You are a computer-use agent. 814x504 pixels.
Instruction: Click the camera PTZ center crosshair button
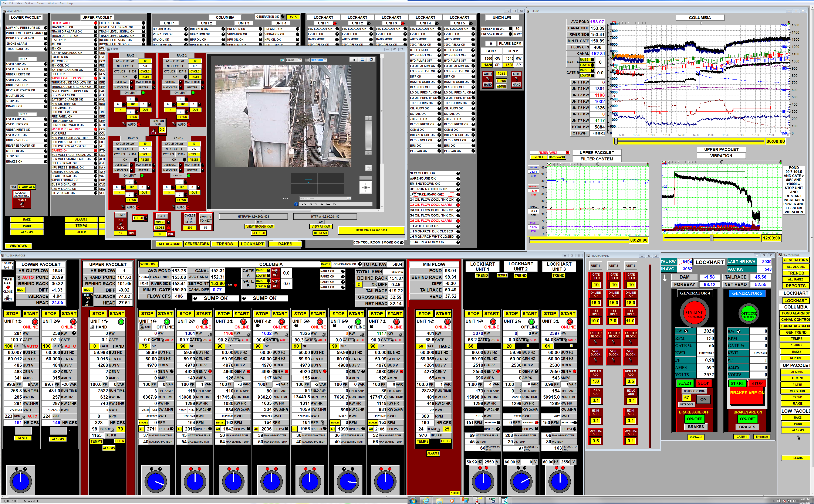coord(366,187)
